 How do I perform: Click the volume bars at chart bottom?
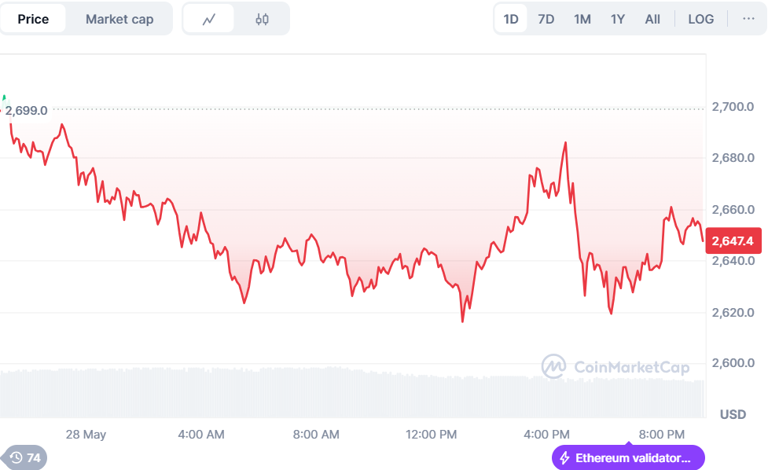coord(350,395)
